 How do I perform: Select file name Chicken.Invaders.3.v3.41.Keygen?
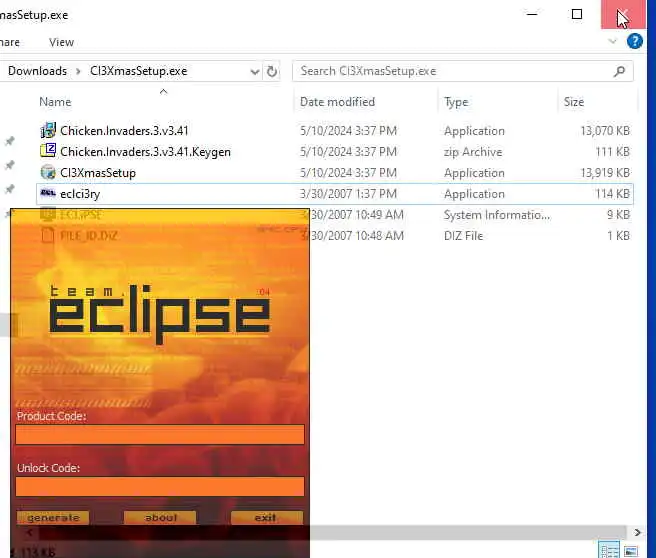pyautogui.click(x=145, y=151)
